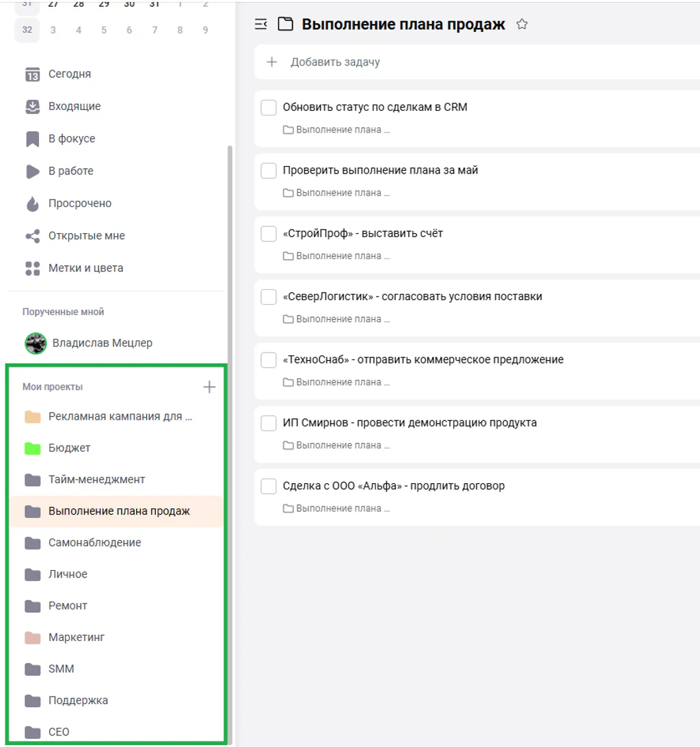The height and width of the screenshot is (747, 700).
Task: Check off Проверить выполнение плана за май
Action: pos(269,171)
